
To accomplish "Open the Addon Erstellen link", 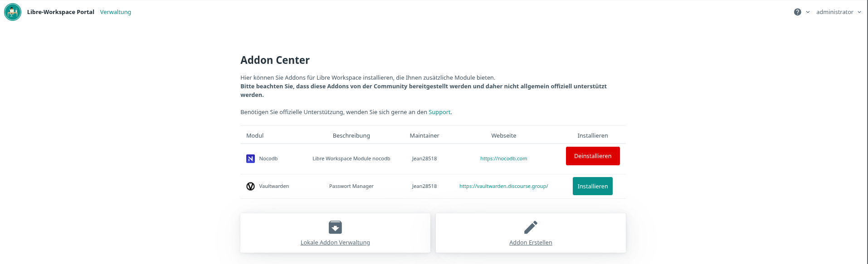I will pos(531,243).
